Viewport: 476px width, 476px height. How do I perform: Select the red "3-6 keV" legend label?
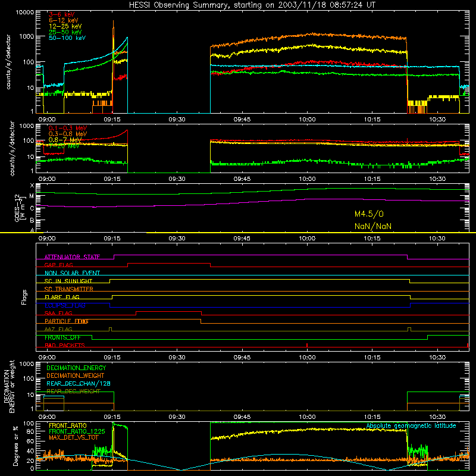coord(62,14)
